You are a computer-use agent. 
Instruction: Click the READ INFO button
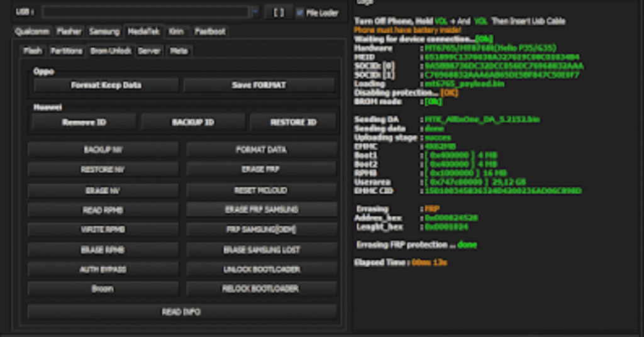(182, 312)
